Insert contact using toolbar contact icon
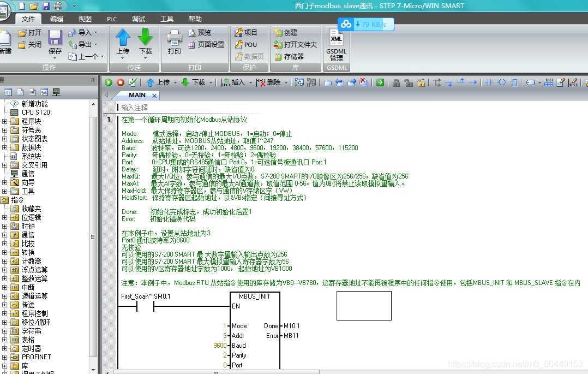The image size is (588, 374). tap(489, 82)
